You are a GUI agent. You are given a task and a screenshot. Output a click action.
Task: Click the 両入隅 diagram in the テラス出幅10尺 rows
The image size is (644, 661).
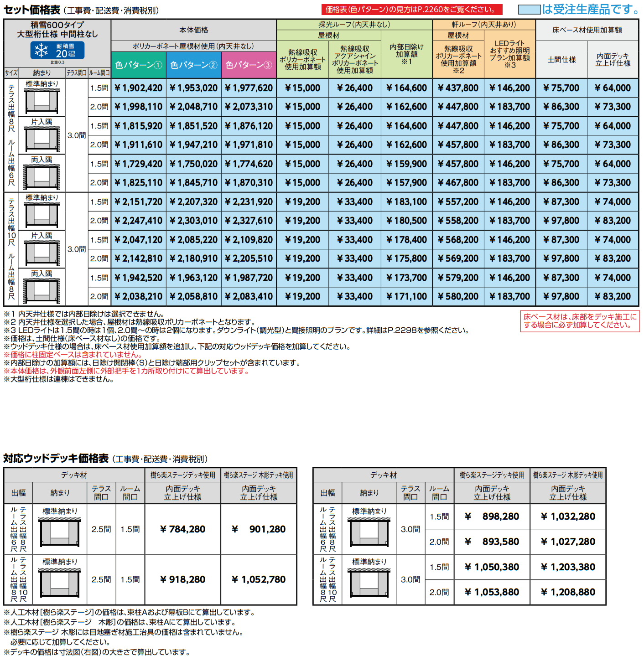click(42, 290)
